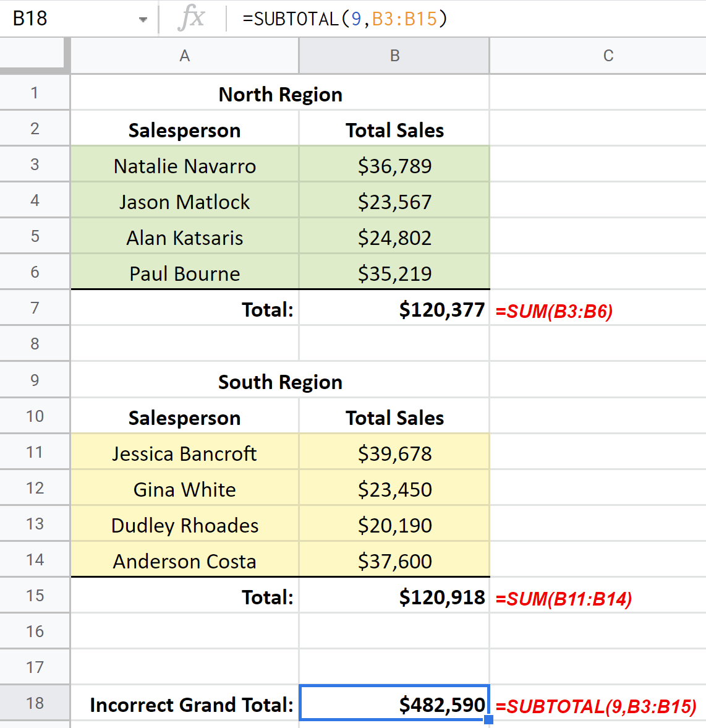This screenshot has width=706, height=728.
Task: Click the fill handle on cell B18
Action: point(488,719)
